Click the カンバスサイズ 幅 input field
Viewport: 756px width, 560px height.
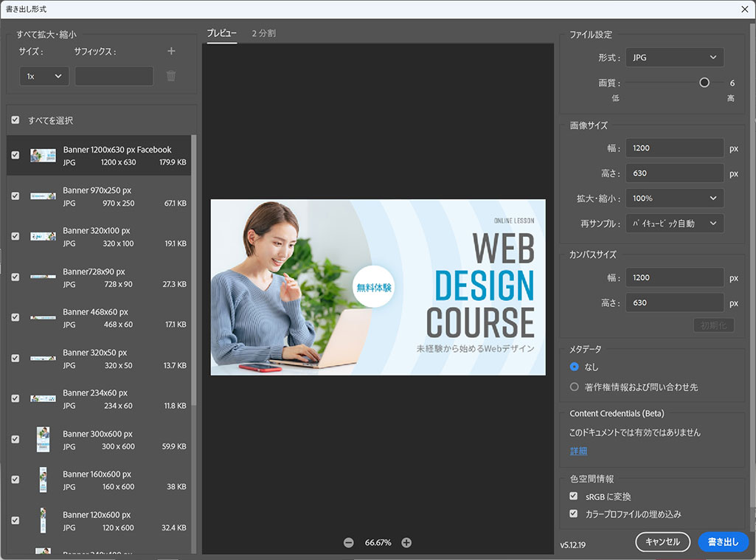675,278
